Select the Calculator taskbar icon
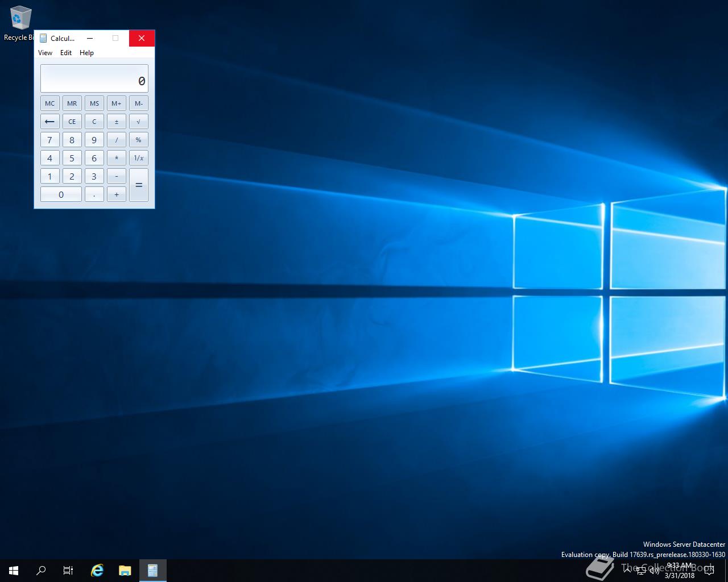This screenshot has height=582, width=728. (x=152, y=571)
